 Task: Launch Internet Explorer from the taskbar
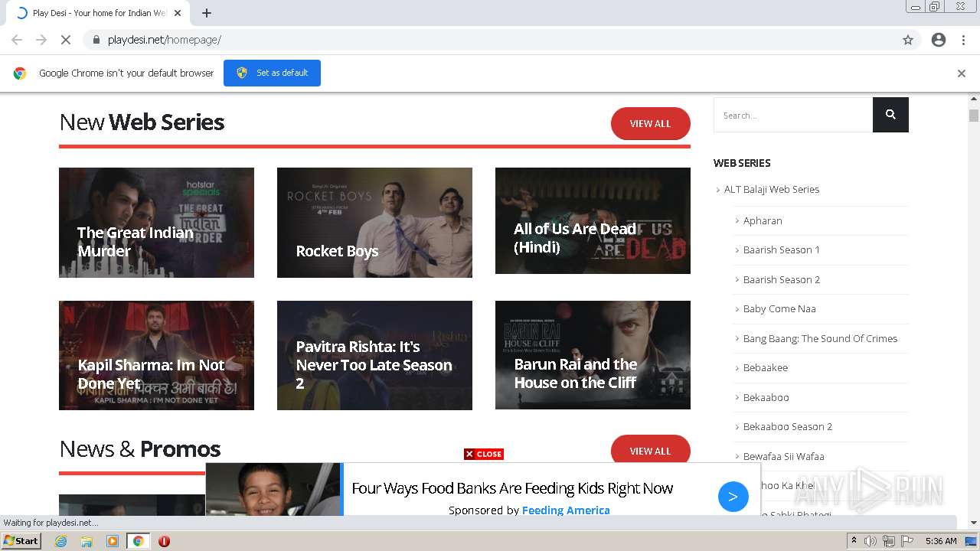click(x=61, y=541)
